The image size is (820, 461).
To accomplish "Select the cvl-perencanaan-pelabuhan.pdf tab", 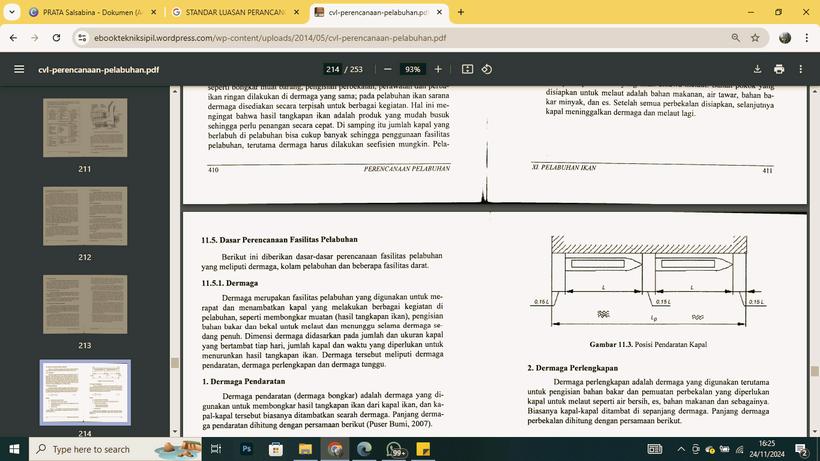I will coord(379,12).
